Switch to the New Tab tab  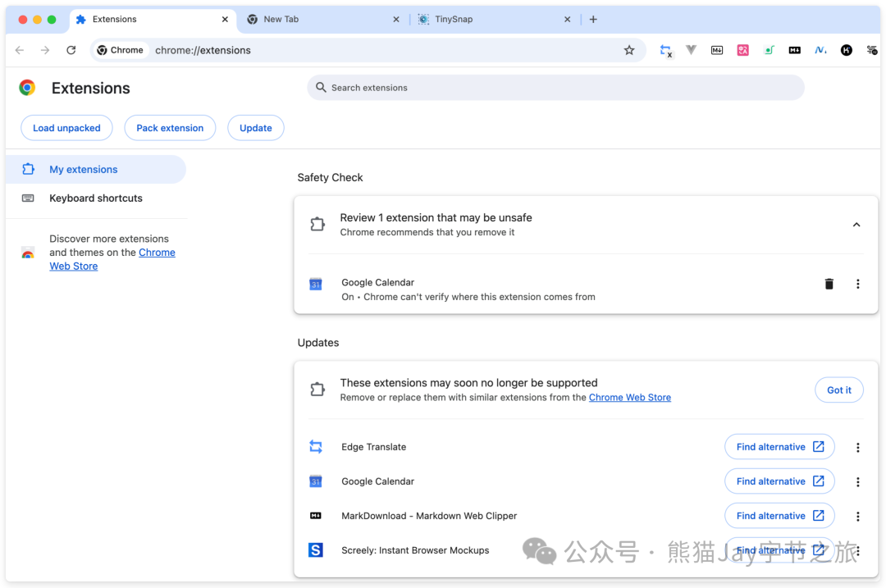point(323,19)
